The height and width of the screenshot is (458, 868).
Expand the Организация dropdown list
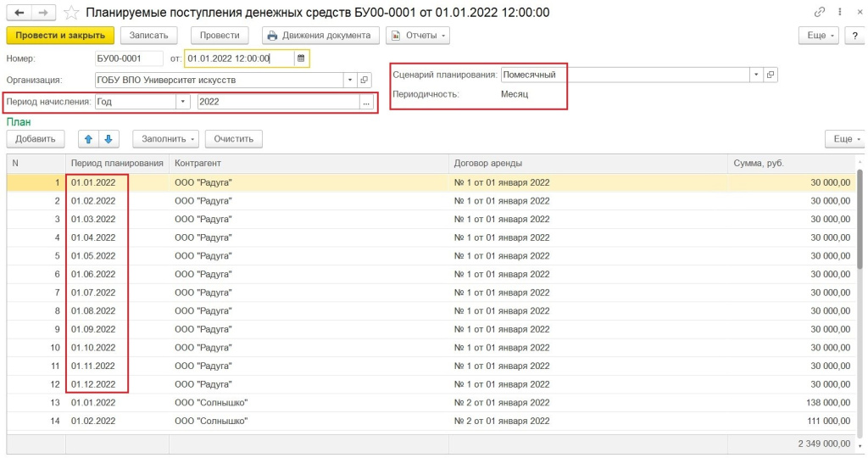click(350, 80)
